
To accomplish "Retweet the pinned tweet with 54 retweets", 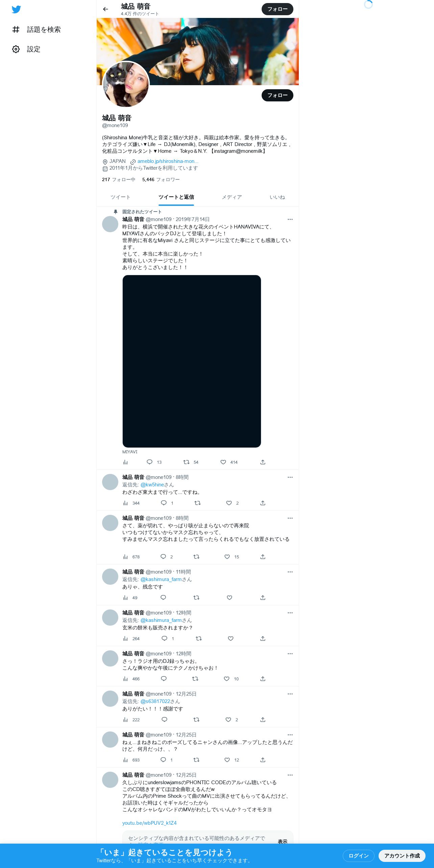I will pos(186,462).
